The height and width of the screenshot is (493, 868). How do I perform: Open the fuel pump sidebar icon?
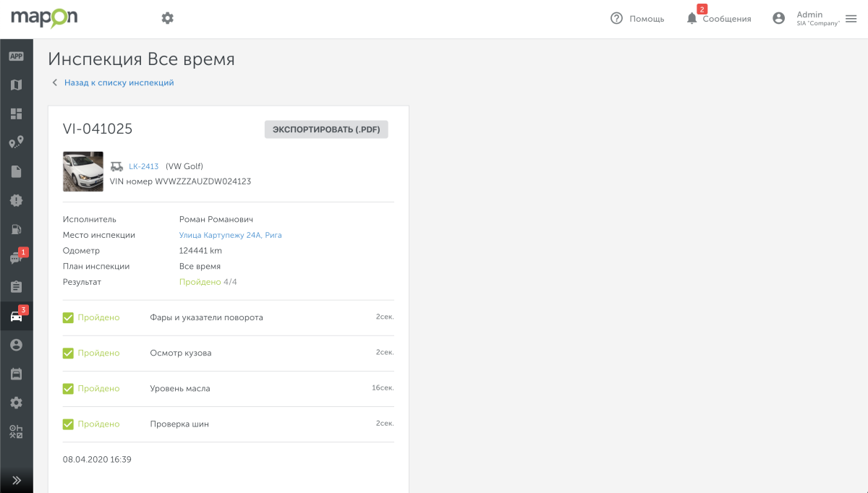click(16, 229)
